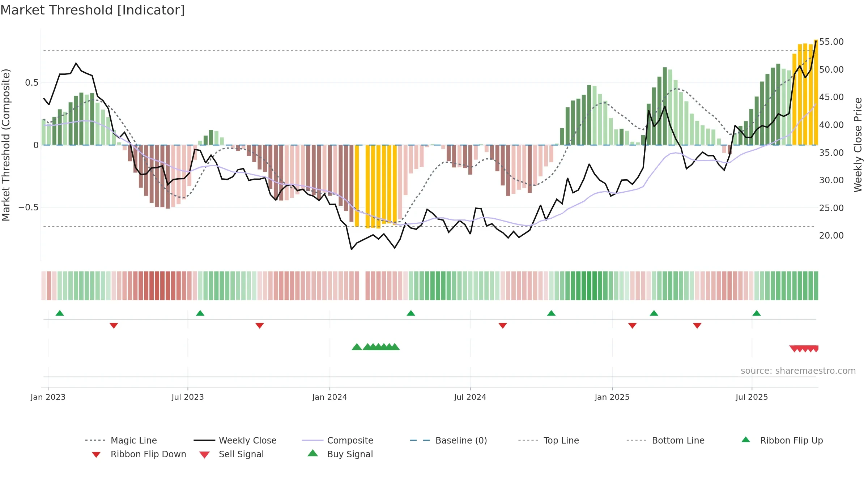
Task: Toggle the Baseline (0) legend entry
Action: click(448, 440)
